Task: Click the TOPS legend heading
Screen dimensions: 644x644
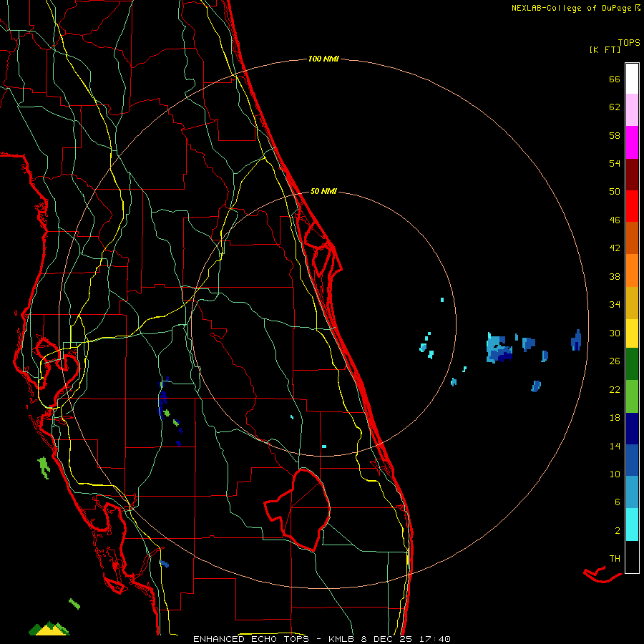Action: 629,42
